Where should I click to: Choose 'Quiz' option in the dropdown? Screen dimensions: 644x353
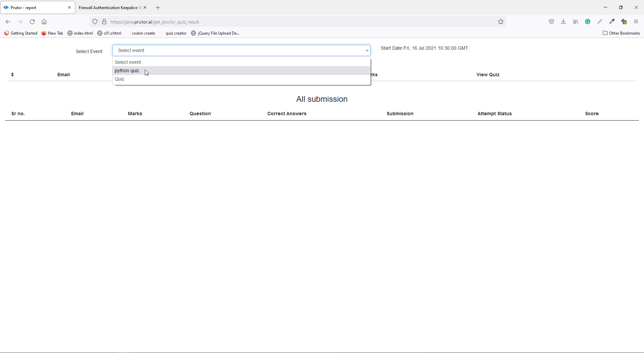(x=119, y=79)
